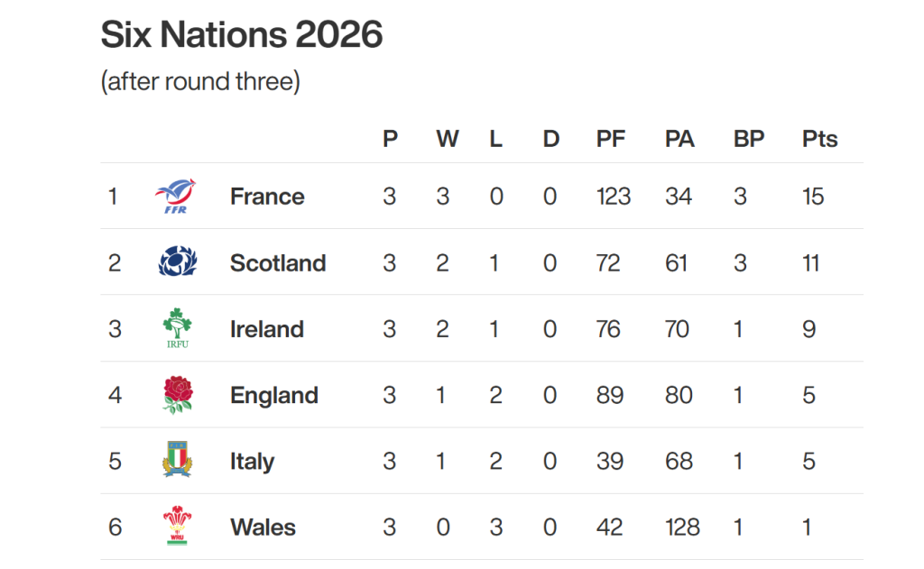
Task: Select the PA column header
Action: pyautogui.click(x=679, y=139)
